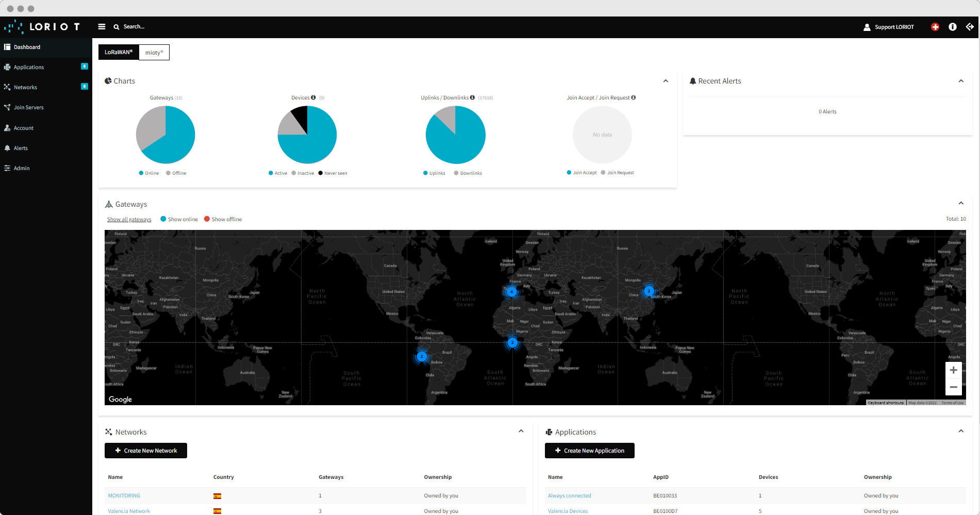
Task: Click Create New Network button
Action: click(x=146, y=451)
